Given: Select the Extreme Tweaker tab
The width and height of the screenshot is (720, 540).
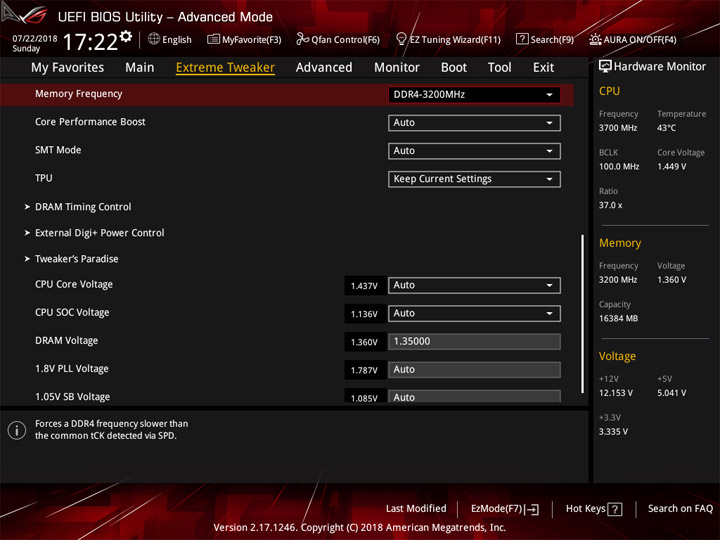Looking at the screenshot, I should click(x=225, y=68).
